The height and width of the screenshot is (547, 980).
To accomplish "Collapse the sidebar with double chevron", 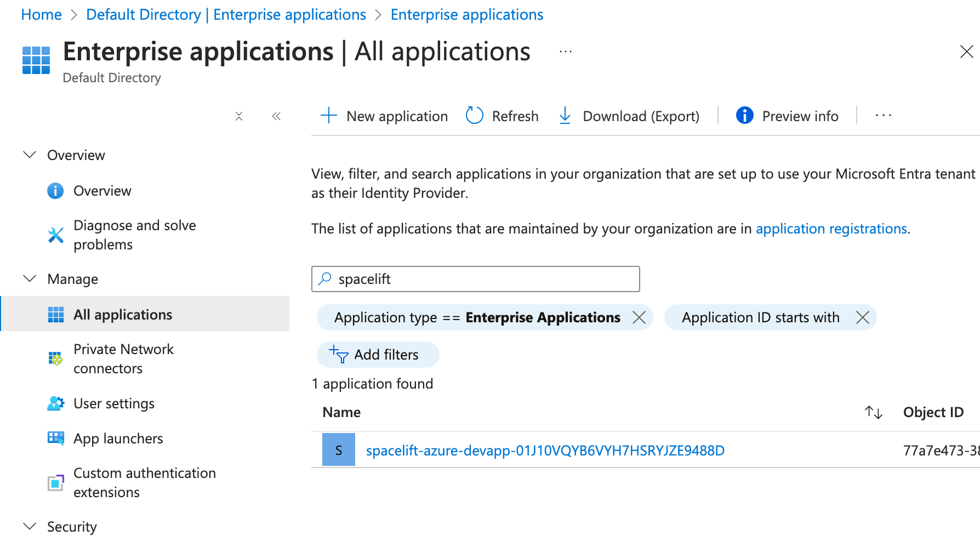I will click(276, 116).
